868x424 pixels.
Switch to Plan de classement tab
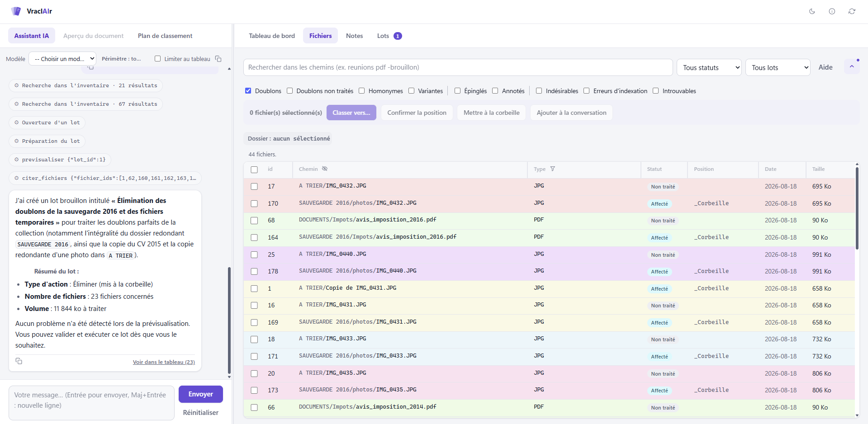tap(165, 36)
